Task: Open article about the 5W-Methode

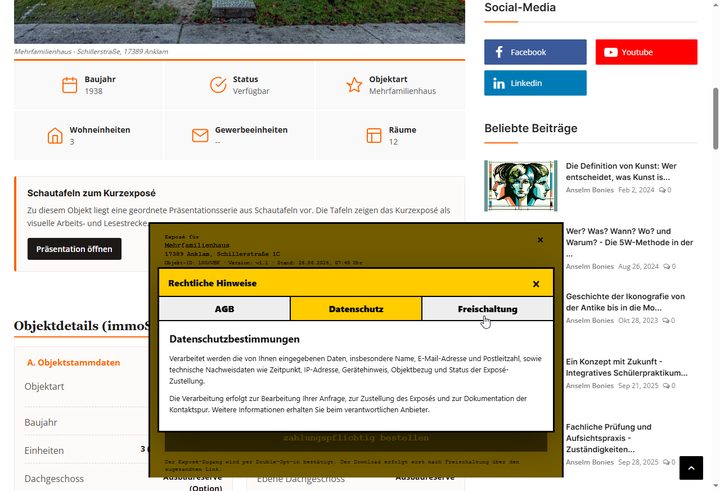Action: (x=630, y=242)
